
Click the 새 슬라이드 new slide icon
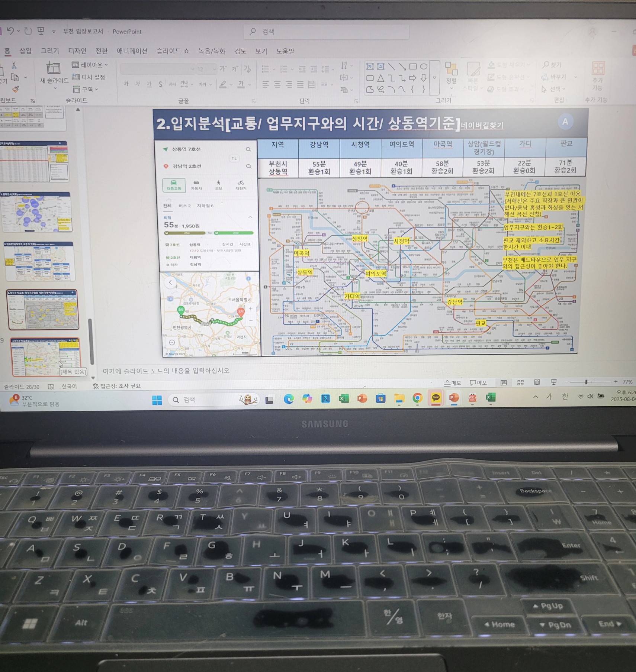pos(53,68)
